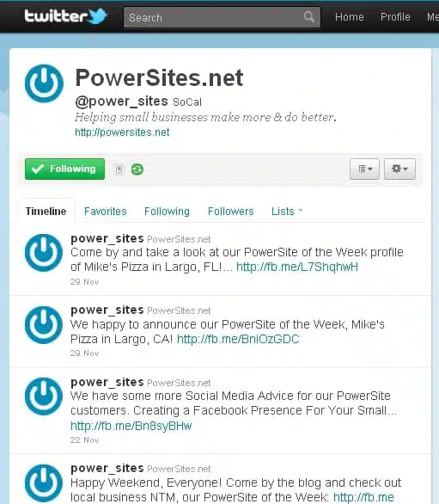Click avatar of the Happy Weekend tweet
This screenshot has height=504, width=439.
pyautogui.click(x=44, y=483)
